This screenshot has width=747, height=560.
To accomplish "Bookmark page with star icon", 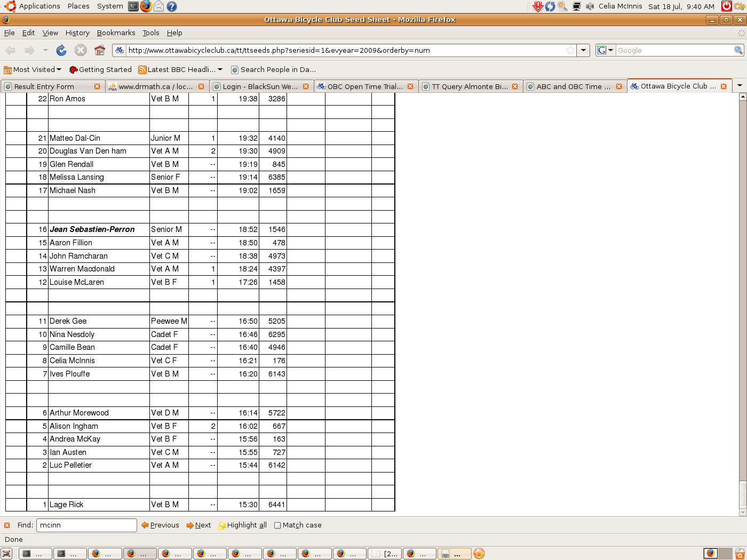I will pyautogui.click(x=570, y=50).
